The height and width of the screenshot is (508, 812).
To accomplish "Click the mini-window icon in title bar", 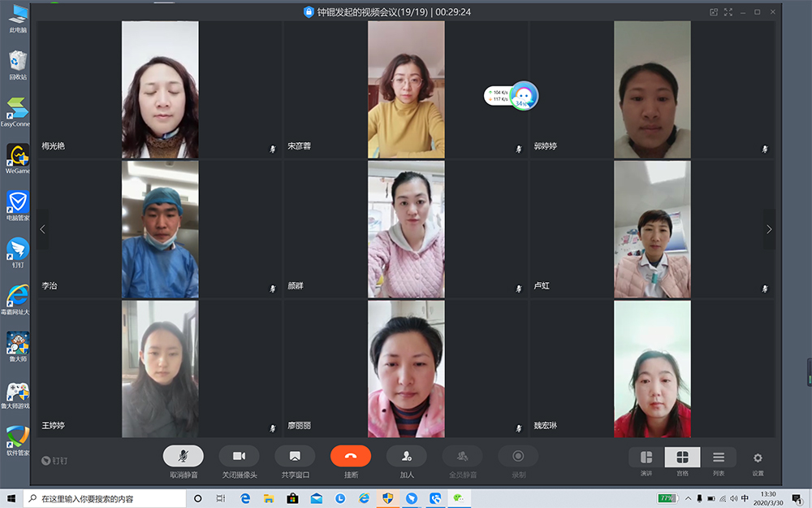I will tap(714, 12).
